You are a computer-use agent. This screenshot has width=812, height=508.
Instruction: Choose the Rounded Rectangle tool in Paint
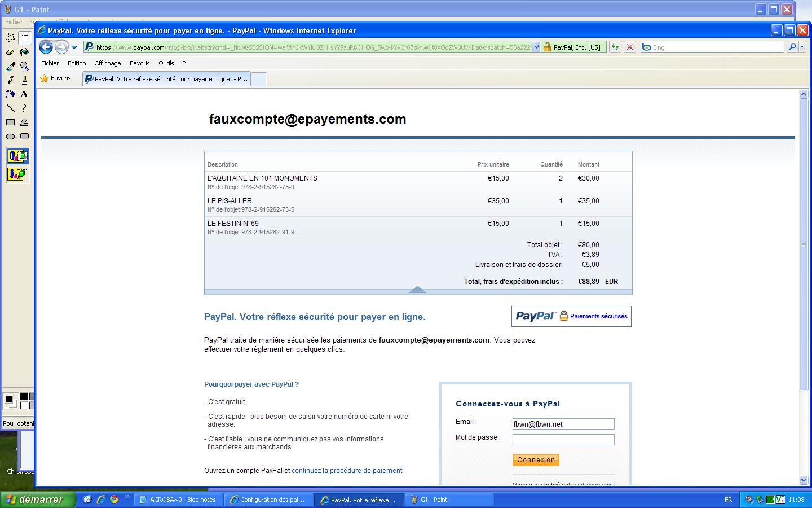click(25, 137)
